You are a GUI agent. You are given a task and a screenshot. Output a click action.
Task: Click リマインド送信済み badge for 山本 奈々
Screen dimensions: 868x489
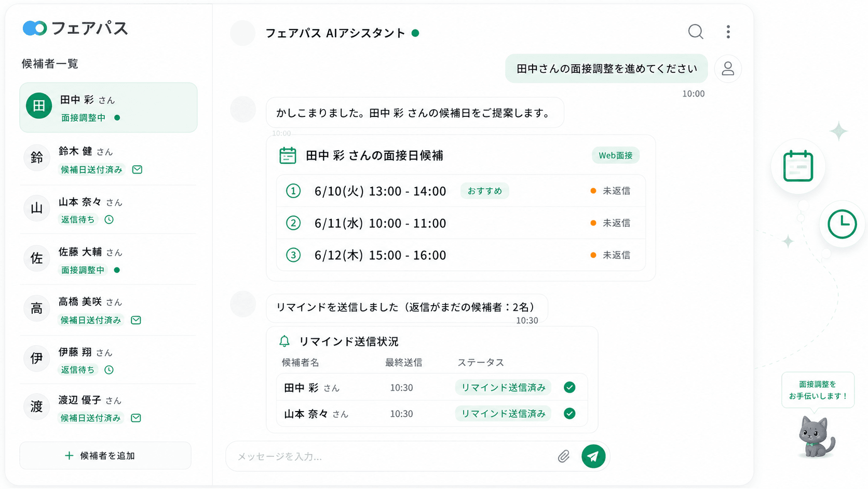504,414
